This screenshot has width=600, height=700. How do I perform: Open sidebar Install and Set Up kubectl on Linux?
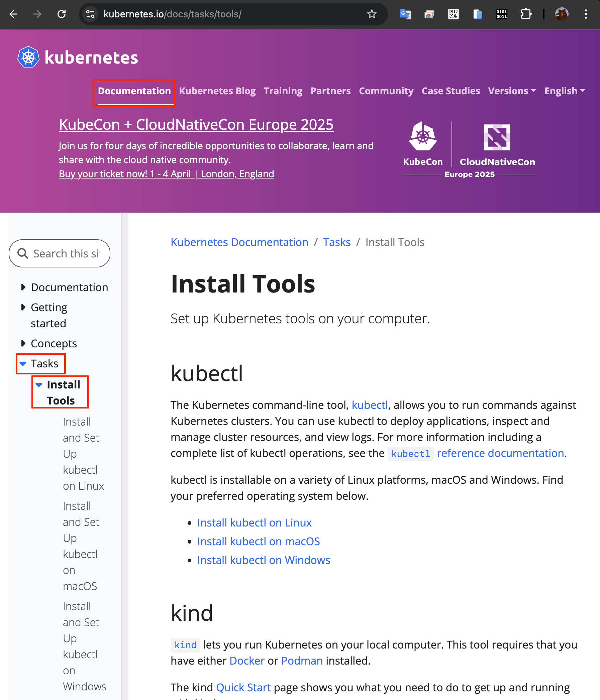84,454
